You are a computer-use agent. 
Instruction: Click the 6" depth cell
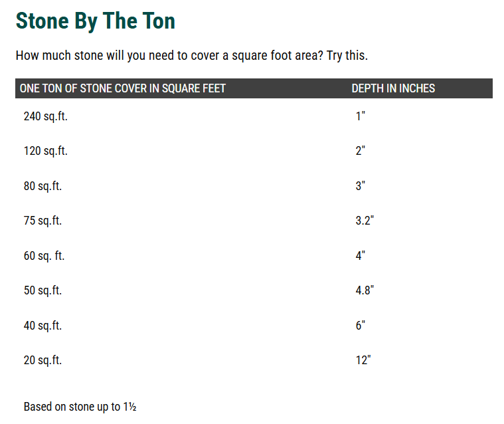tap(361, 326)
